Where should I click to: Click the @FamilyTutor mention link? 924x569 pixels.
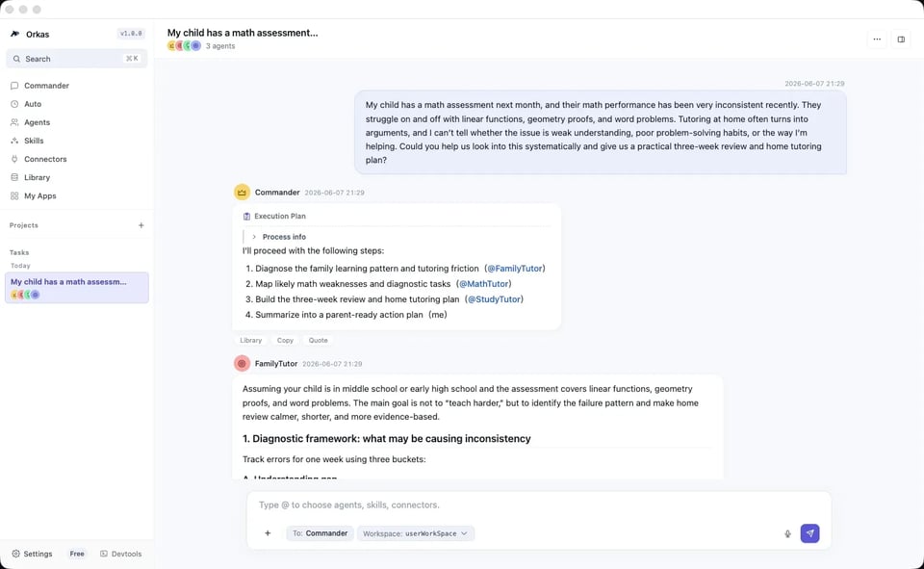(x=515, y=269)
